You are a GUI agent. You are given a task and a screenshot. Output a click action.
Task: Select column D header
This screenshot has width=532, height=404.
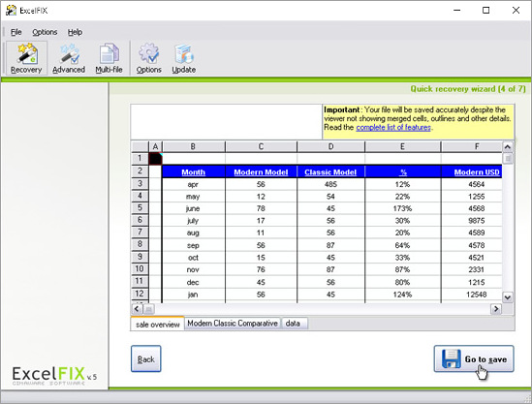click(330, 146)
